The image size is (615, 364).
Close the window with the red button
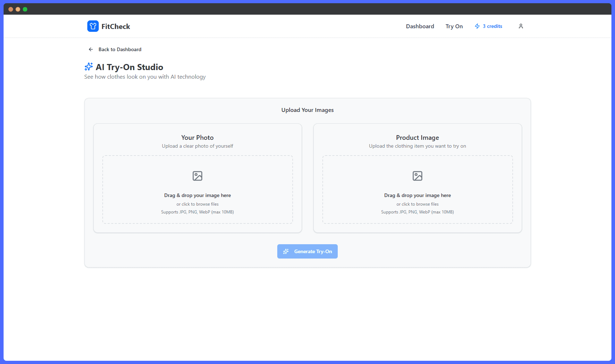[x=11, y=9]
